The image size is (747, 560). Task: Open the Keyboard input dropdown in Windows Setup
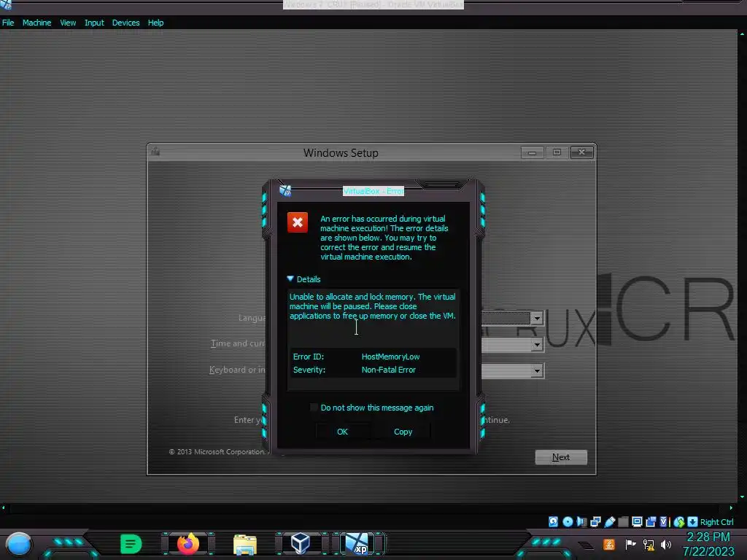537,370
